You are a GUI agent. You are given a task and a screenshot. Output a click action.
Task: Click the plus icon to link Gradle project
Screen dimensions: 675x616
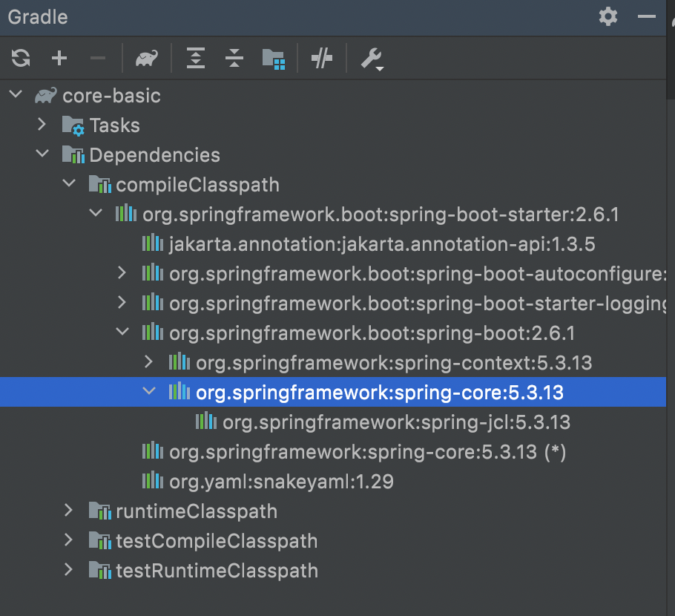point(59,58)
